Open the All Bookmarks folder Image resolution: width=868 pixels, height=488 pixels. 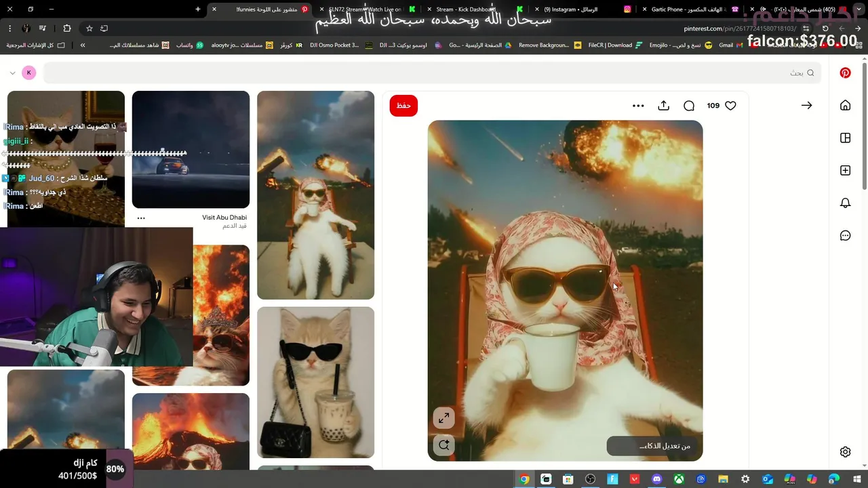[35, 45]
